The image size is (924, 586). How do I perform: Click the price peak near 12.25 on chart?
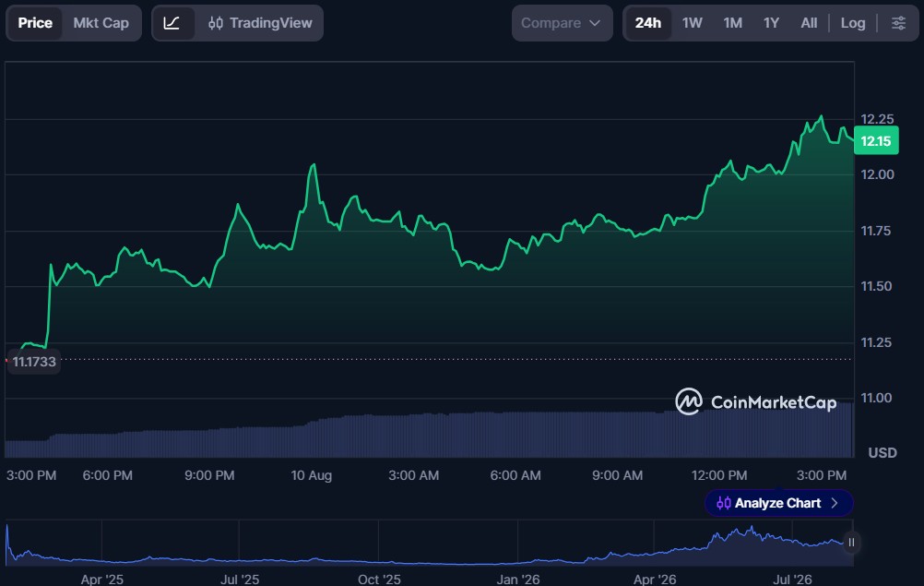coord(821,117)
